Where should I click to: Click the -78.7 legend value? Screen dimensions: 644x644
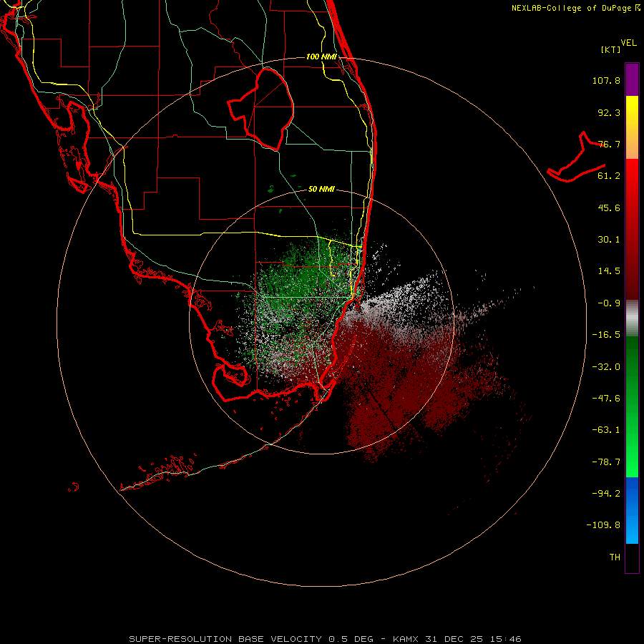606,462
